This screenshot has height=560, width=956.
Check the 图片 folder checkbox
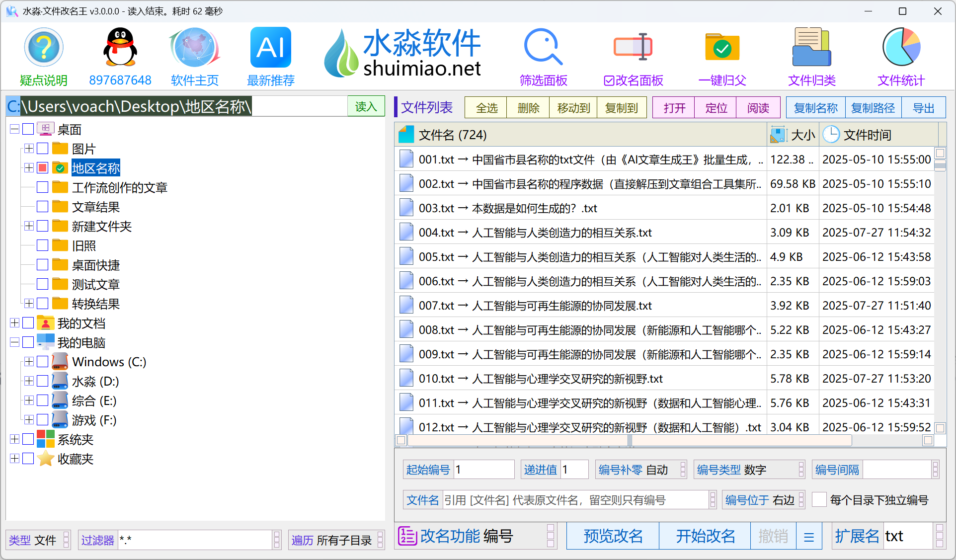(x=42, y=148)
